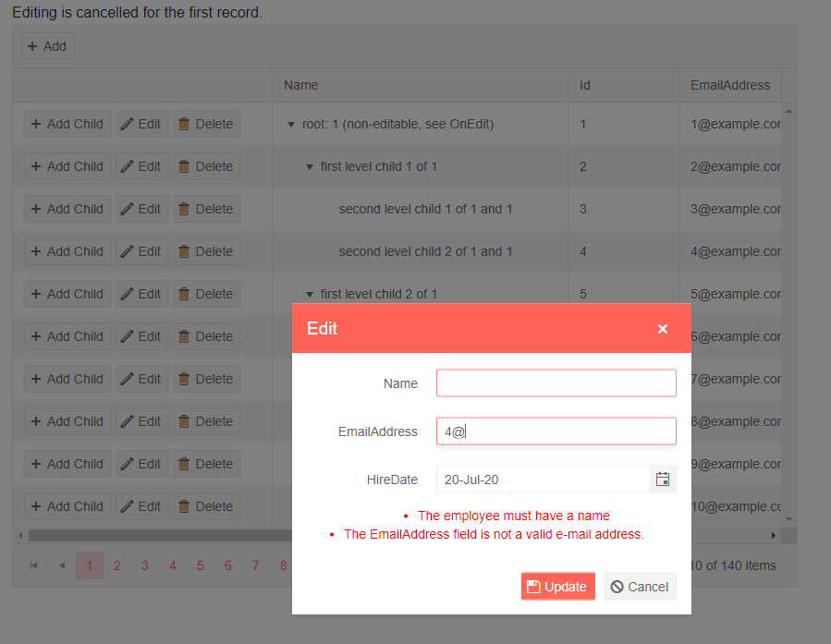The image size is (831, 644).
Task: Close the Edit dialog with the X
Action: pos(662,329)
